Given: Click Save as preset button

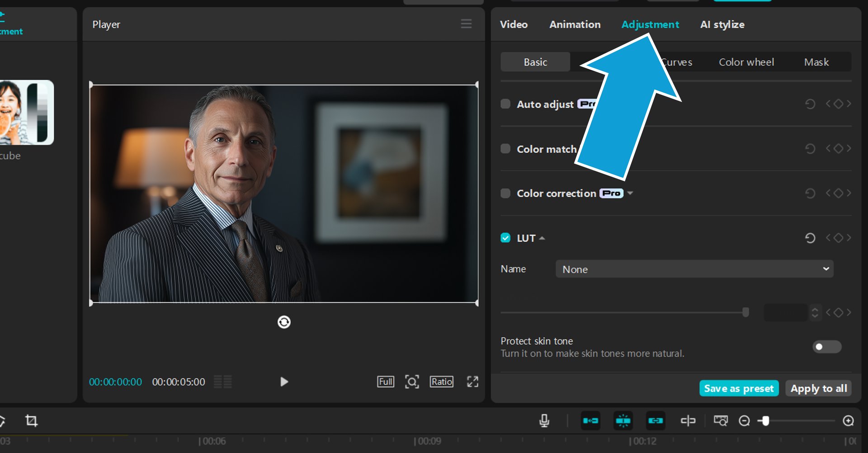Looking at the screenshot, I should pos(739,388).
